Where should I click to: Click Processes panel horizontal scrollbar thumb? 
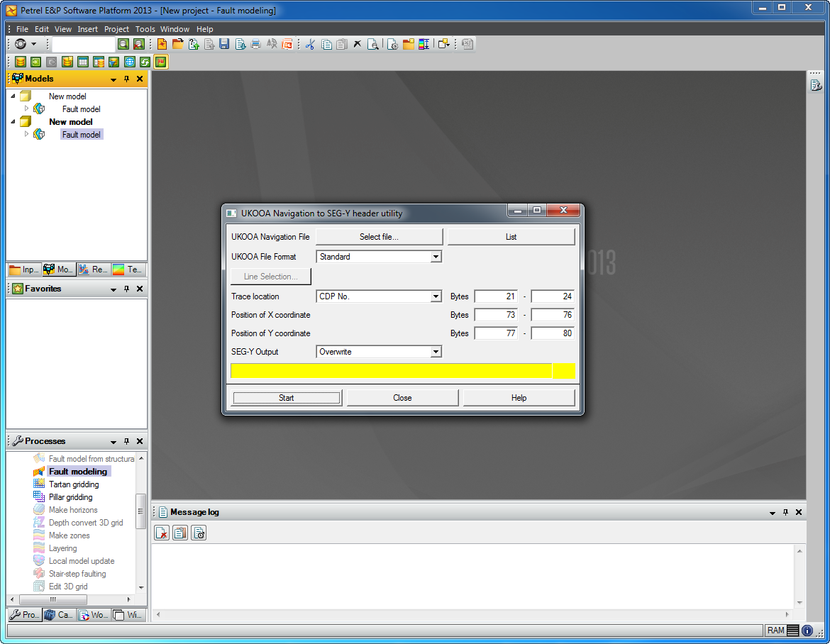pyautogui.click(x=53, y=599)
